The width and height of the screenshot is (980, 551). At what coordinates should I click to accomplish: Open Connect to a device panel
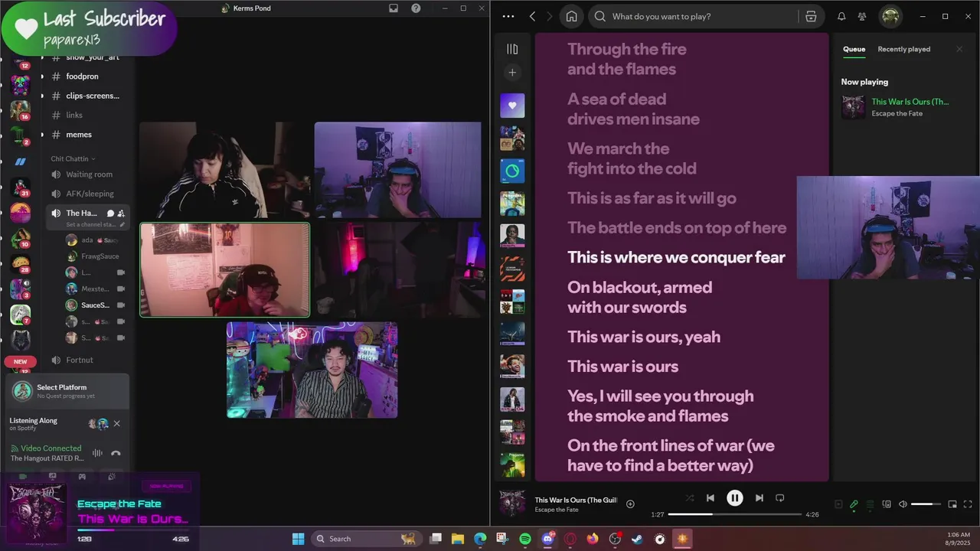(887, 504)
